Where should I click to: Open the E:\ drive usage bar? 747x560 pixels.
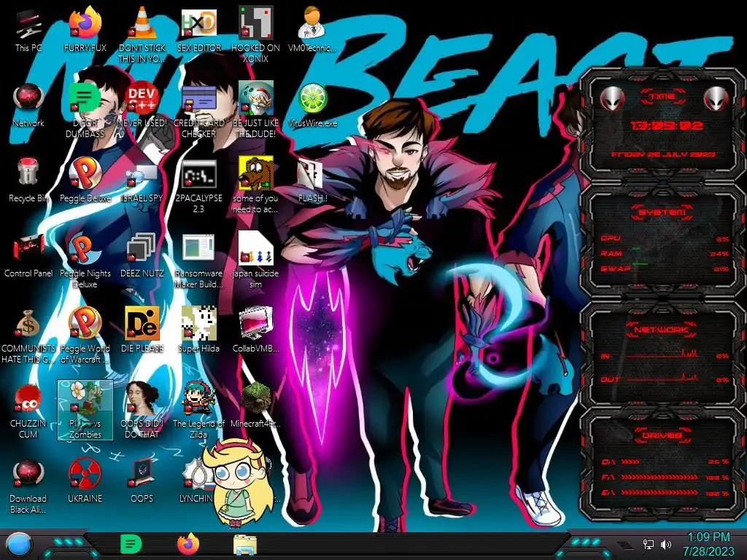(665, 493)
